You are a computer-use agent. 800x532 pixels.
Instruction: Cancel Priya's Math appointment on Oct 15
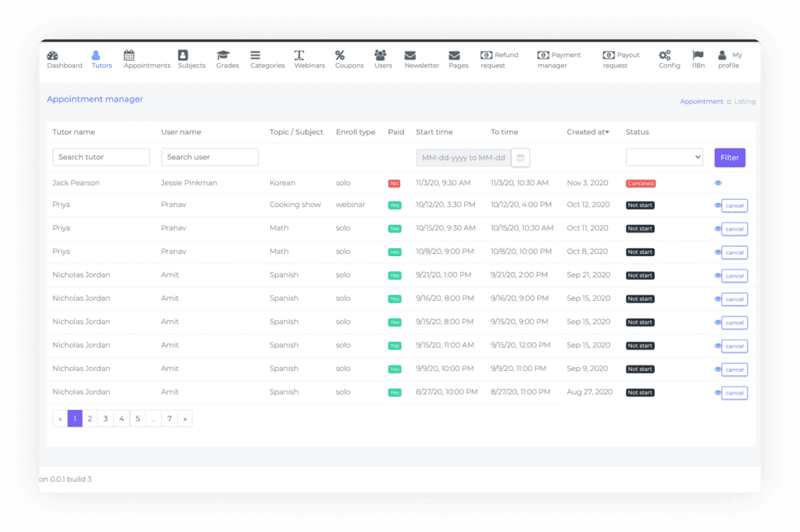click(x=734, y=229)
